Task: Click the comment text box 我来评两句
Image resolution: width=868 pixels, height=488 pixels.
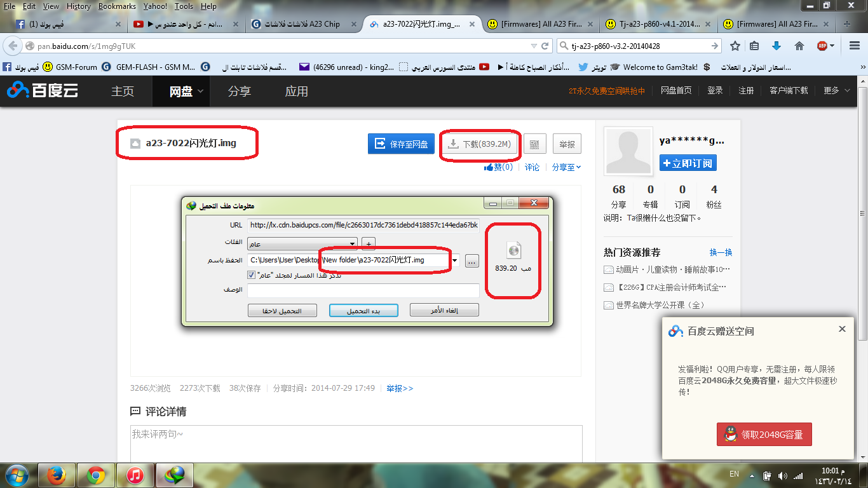Action: pyautogui.click(x=356, y=444)
